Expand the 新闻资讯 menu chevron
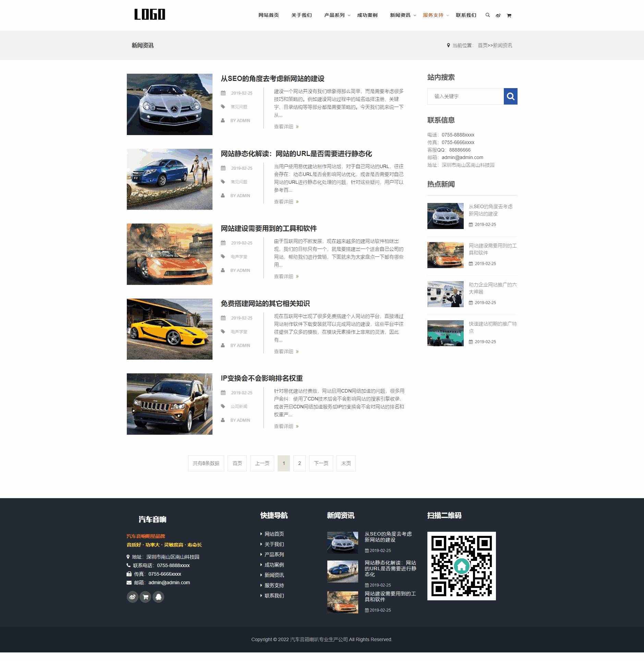The height and width of the screenshot is (661, 644). click(415, 15)
